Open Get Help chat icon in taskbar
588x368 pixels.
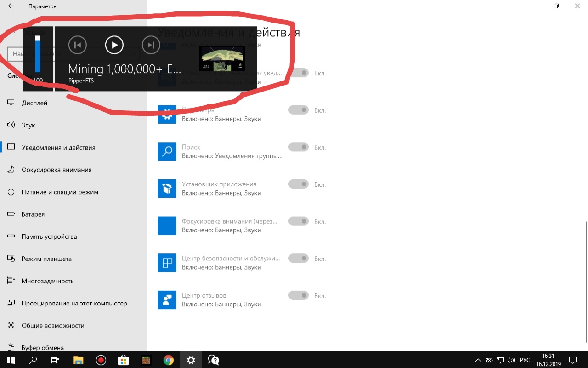coord(213,360)
